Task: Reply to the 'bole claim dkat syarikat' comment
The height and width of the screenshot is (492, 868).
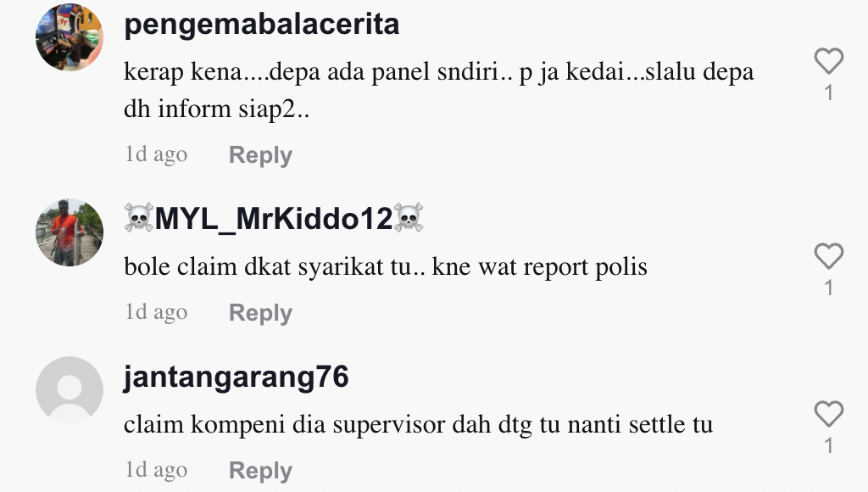Action: (x=260, y=313)
